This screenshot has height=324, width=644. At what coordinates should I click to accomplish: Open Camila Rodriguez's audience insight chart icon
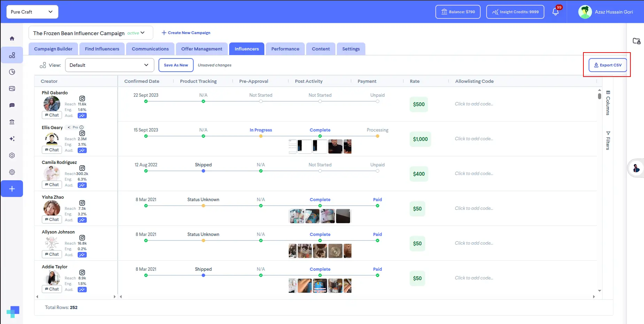click(82, 185)
